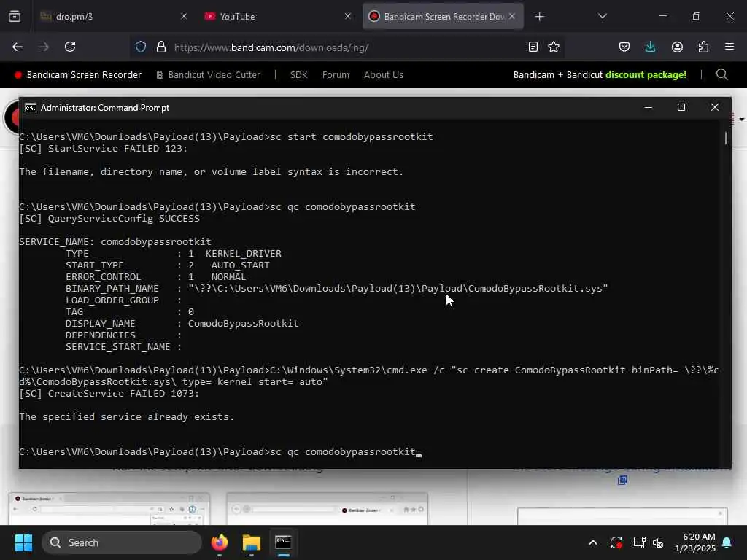Click the bandicam.com URL address field
Screen dimensions: 747x560
click(271, 47)
